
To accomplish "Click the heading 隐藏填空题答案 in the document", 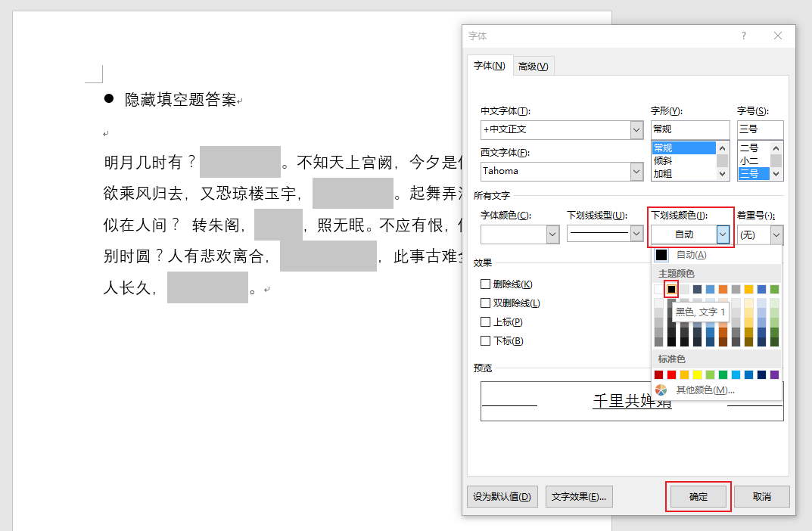I will pos(180,99).
